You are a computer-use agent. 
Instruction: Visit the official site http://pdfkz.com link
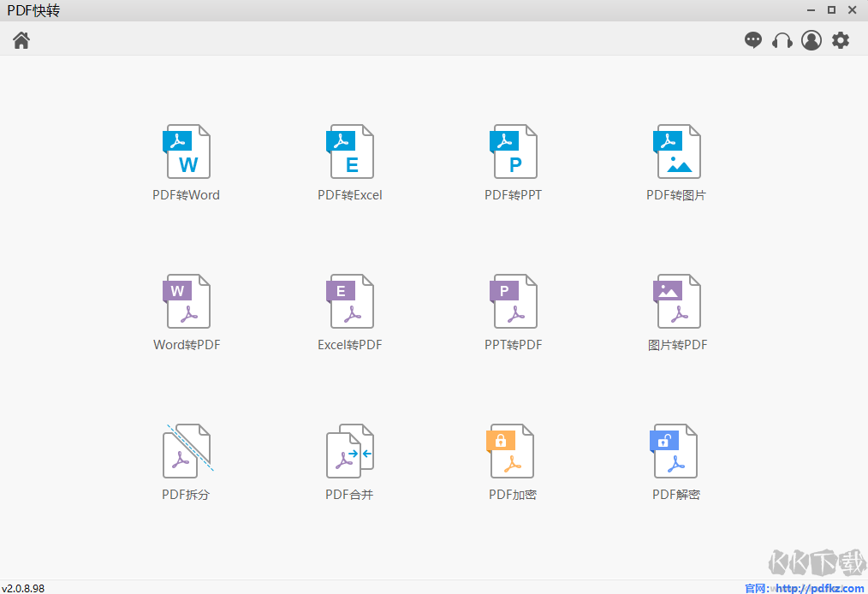click(819, 588)
